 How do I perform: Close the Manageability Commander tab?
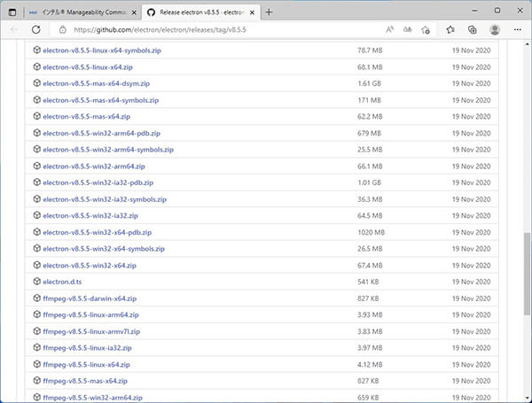134,12
